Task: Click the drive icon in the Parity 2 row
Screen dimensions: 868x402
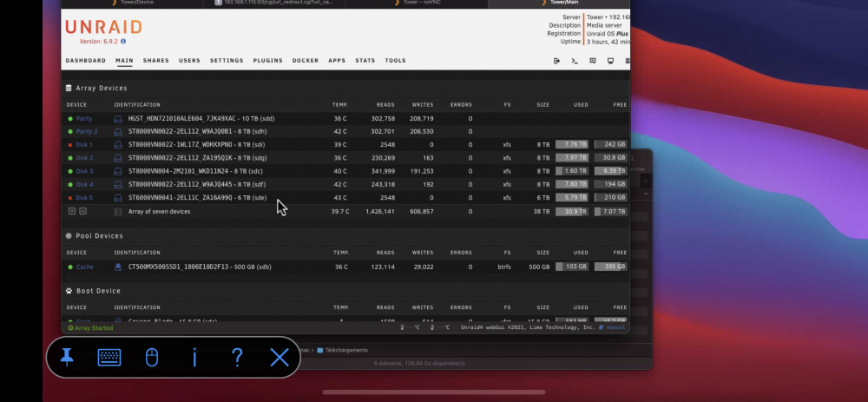Action: pyautogui.click(x=118, y=132)
